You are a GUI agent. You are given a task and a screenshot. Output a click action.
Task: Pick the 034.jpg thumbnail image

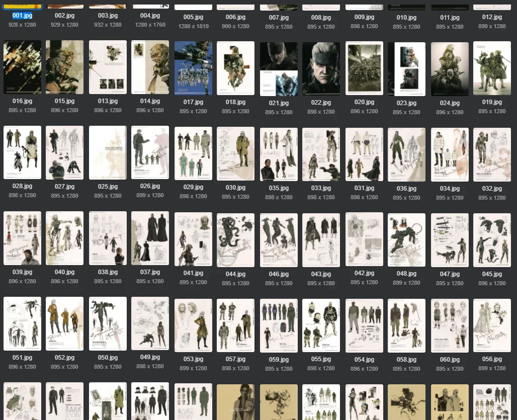pyautogui.click(x=450, y=154)
